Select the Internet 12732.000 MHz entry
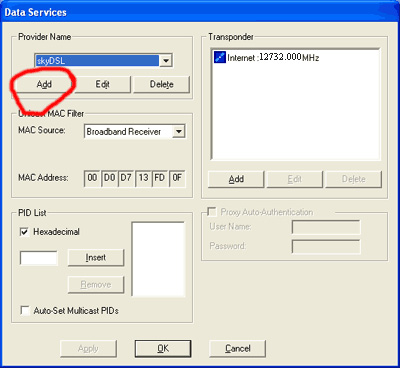 pos(267,57)
